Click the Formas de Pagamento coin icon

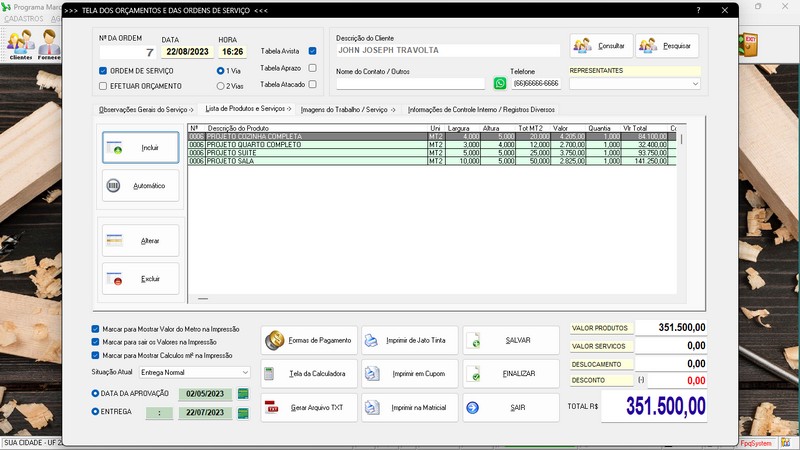tap(275, 341)
